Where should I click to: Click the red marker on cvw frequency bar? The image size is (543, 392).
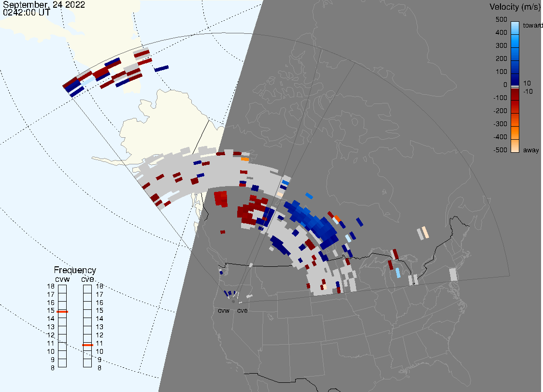click(62, 312)
